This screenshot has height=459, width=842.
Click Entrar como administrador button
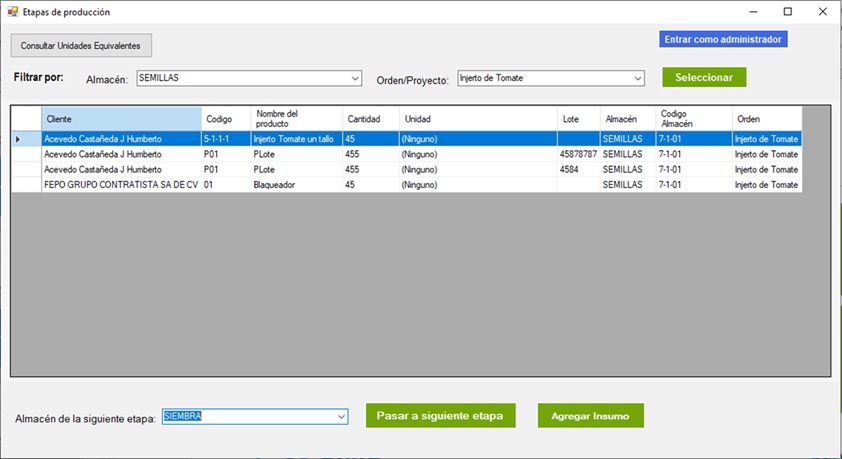724,39
